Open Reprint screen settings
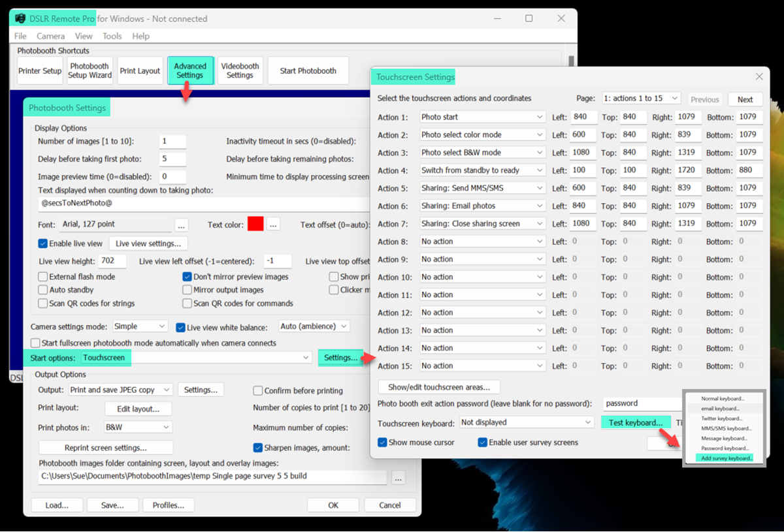Image resolution: width=784 pixels, height=532 pixels. (x=106, y=448)
